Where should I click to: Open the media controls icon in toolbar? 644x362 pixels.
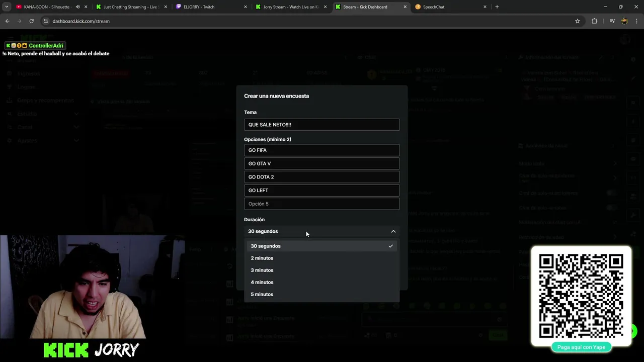612,21
